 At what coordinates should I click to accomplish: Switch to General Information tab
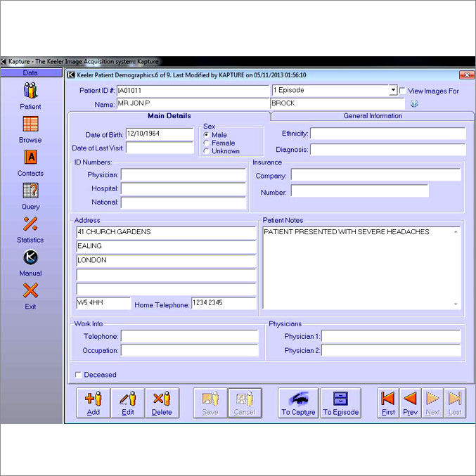coord(373,116)
